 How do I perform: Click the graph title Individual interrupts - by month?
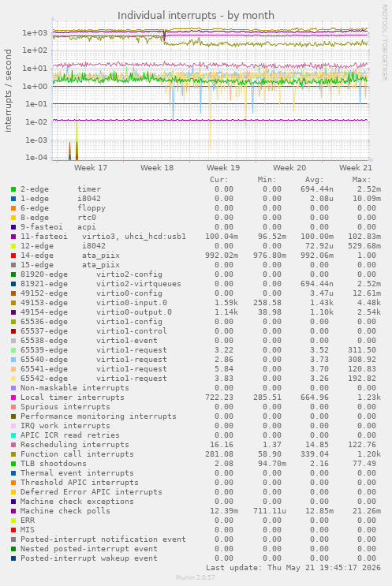point(196,15)
